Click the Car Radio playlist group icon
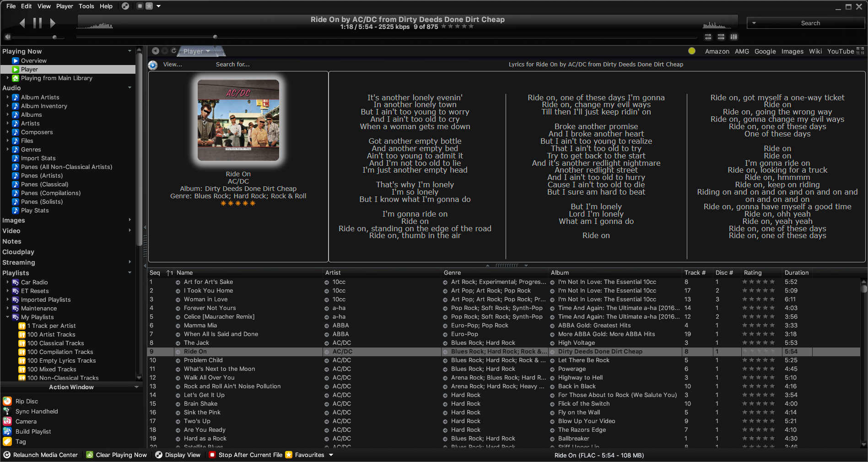The height and width of the screenshot is (462, 868). (16, 282)
